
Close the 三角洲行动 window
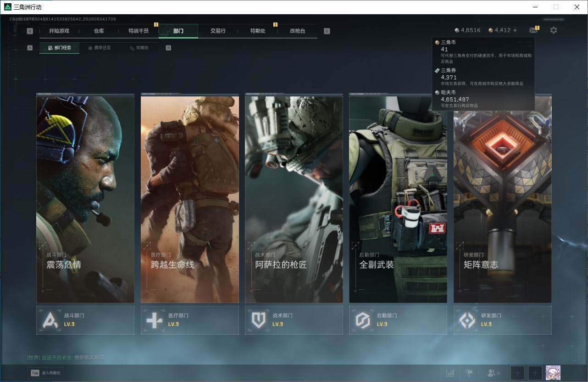577,7
